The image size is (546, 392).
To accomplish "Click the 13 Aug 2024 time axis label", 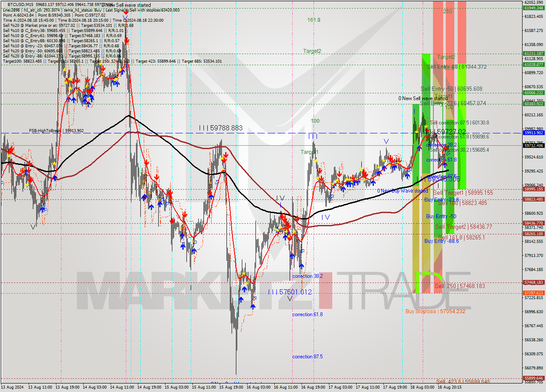I will click(12, 387).
